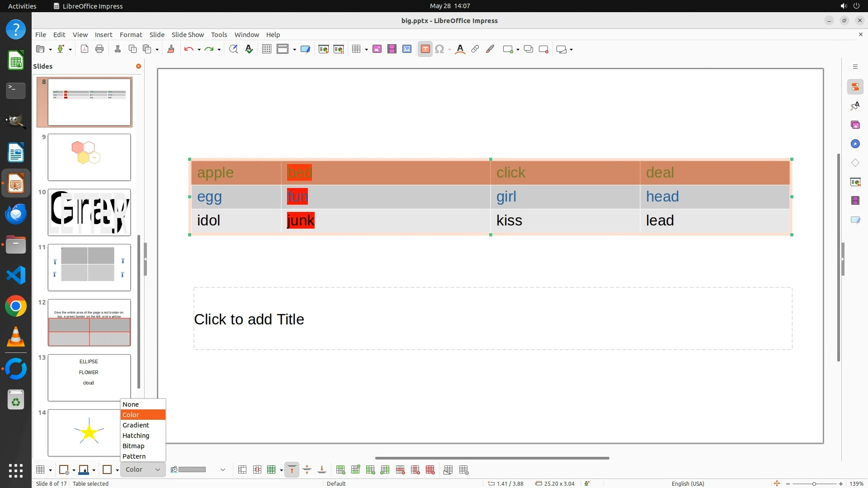Click the Insert Image icon

click(377, 49)
